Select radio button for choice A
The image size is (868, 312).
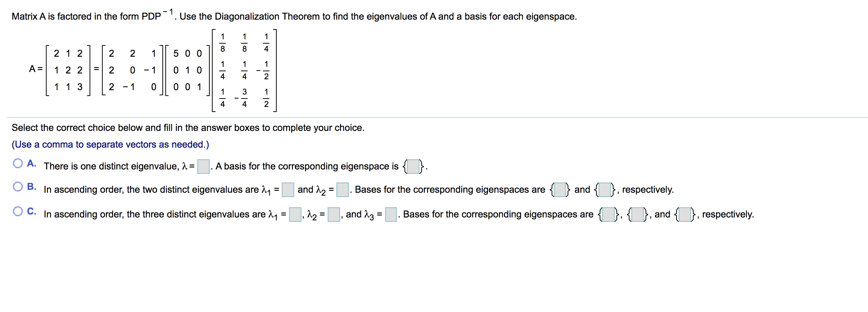(17, 164)
